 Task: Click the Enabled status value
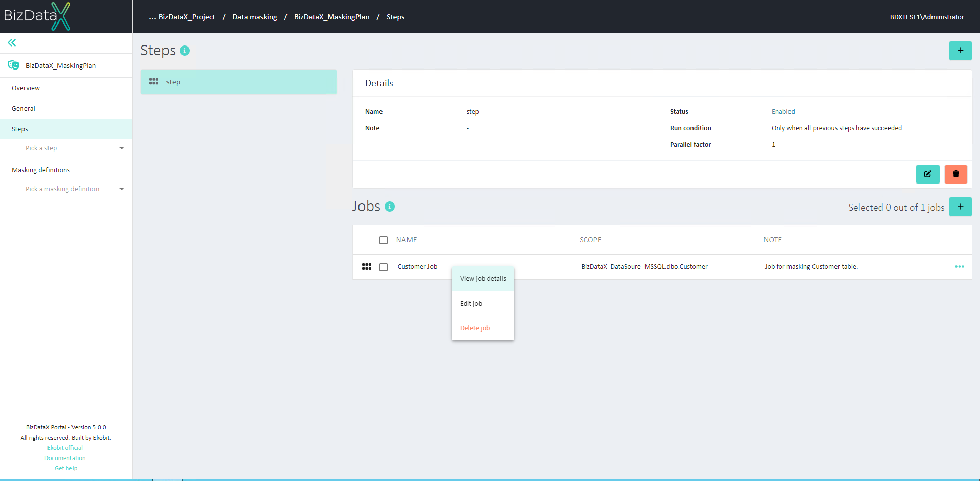783,112
